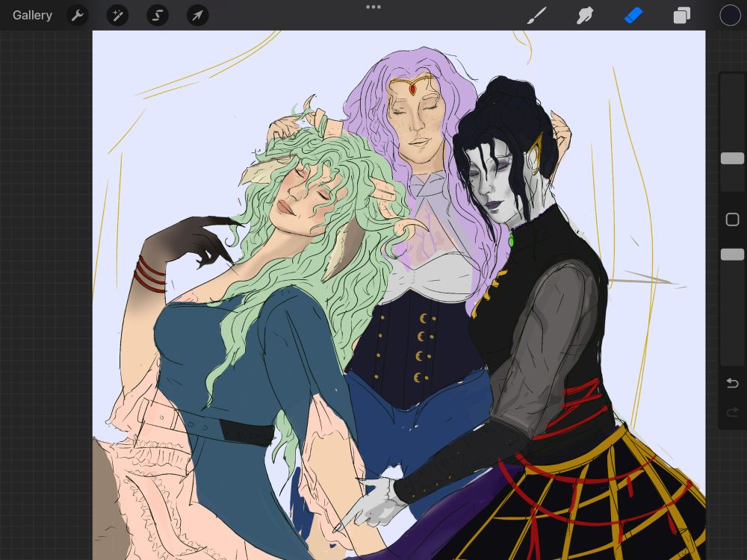Activate the Transform arrow tool
747x560 pixels.
197,16
